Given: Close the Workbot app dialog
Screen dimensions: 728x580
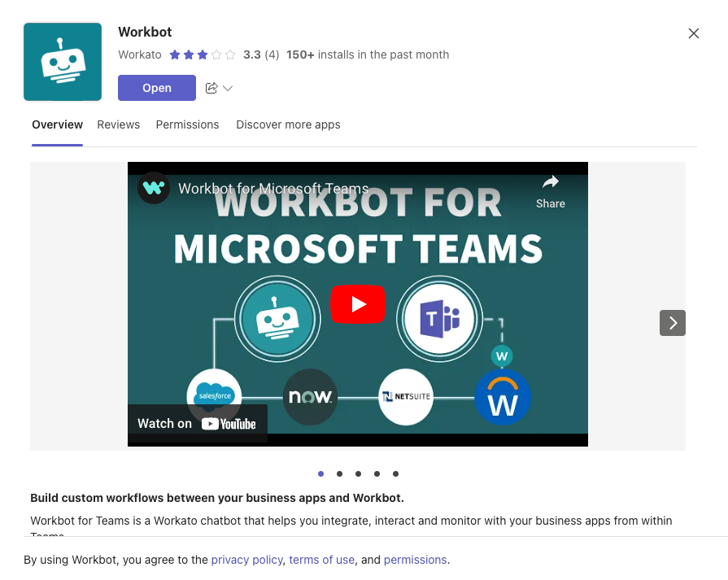Looking at the screenshot, I should (693, 33).
